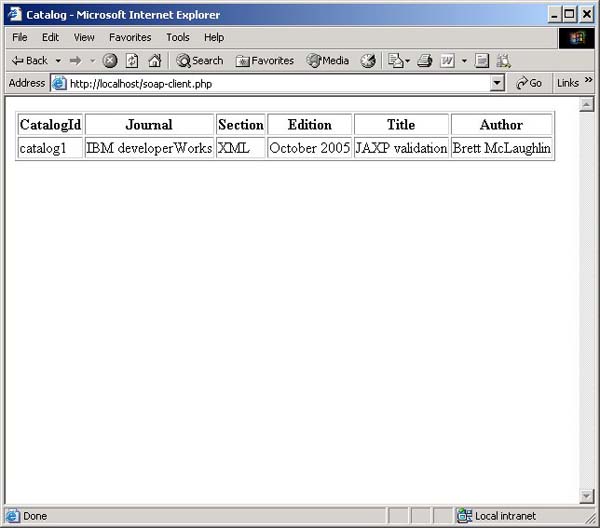Screen dimensions: 600x528
Task: Maximize the Internet Explorer window
Action: 569,15
